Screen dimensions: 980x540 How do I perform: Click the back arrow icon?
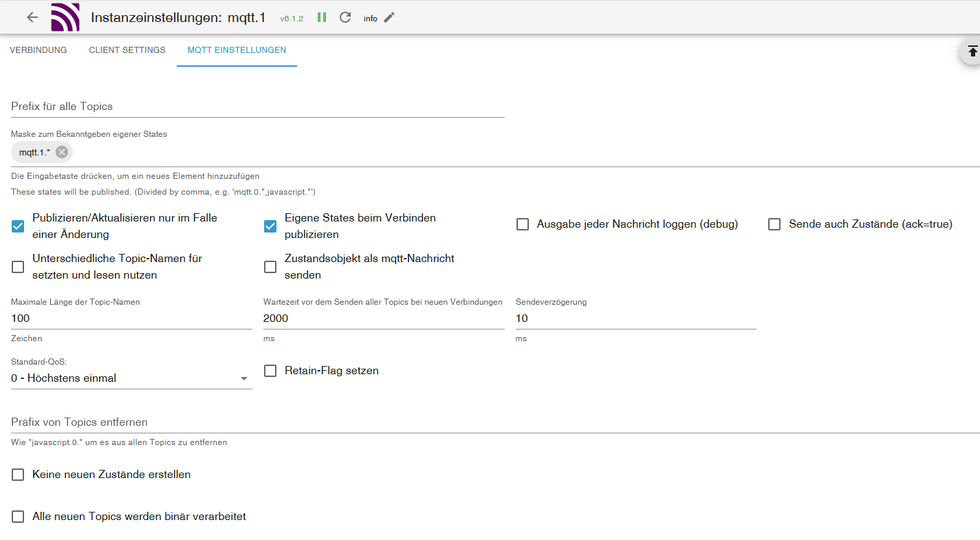click(x=32, y=17)
